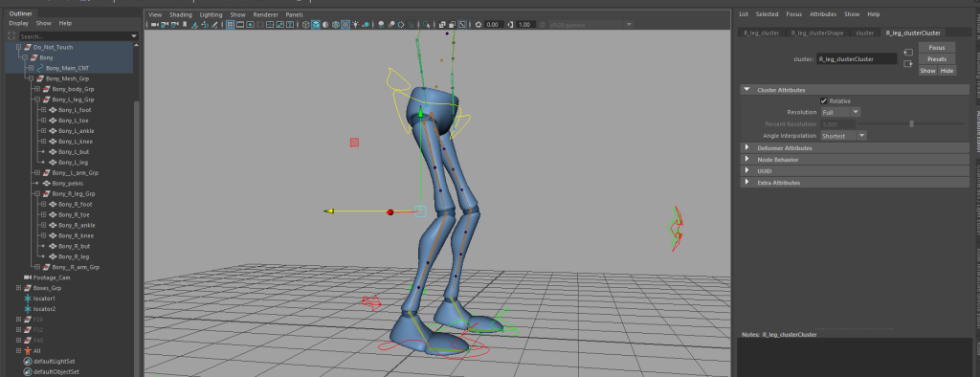Open the Panels menu in viewport panel
Screen dimensions: 980x377
(295, 14)
